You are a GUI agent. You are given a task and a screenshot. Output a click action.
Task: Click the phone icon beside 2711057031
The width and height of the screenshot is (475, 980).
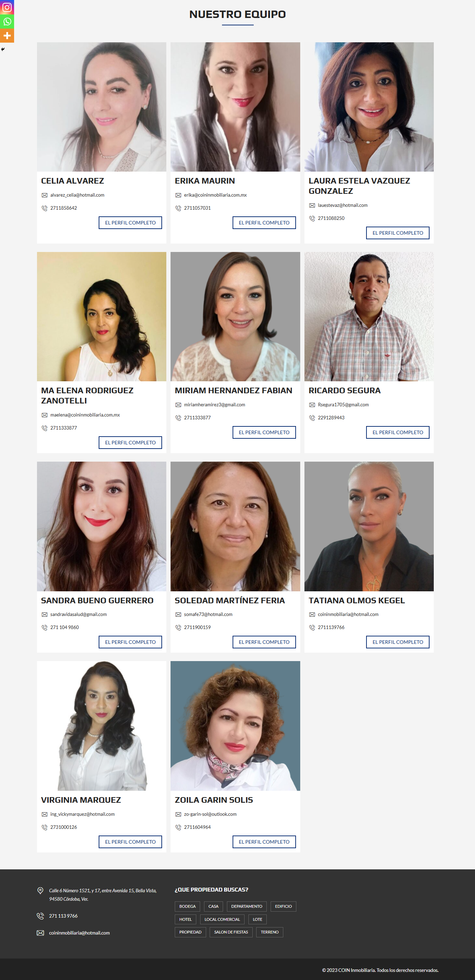[178, 208]
